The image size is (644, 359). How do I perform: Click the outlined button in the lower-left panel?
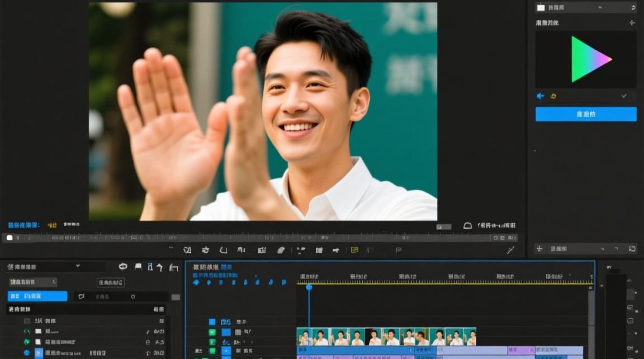pyautogui.click(x=111, y=282)
